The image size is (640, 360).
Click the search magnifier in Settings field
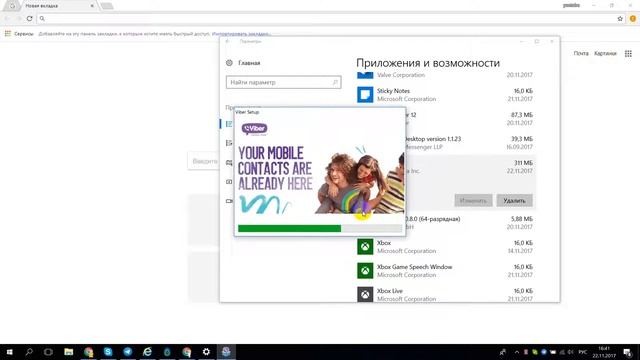coord(335,82)
